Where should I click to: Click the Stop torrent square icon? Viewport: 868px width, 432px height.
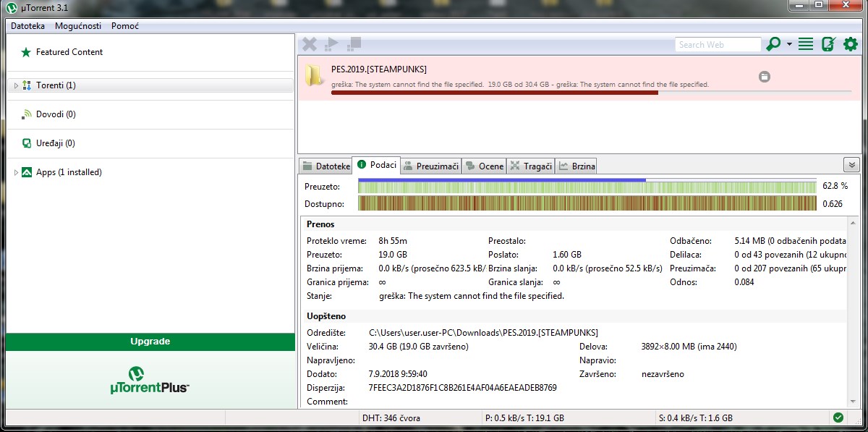point(354,44)
